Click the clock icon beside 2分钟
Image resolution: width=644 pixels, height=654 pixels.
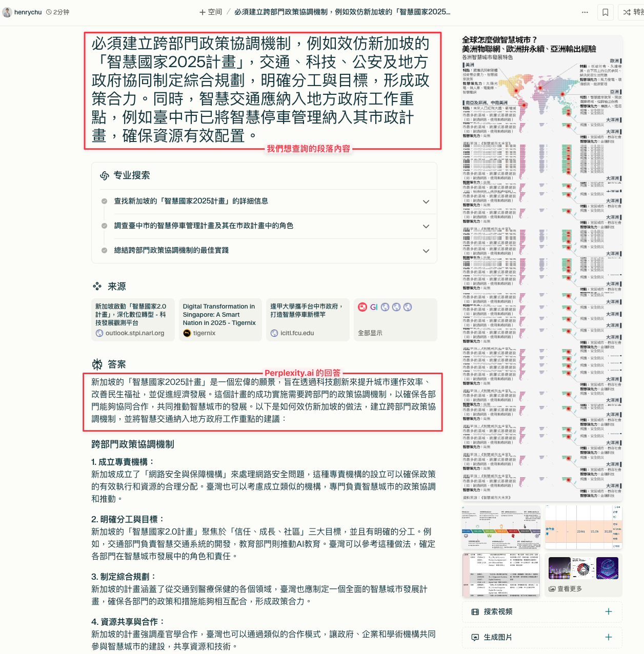pyautogui.click(x=49, y=12)
